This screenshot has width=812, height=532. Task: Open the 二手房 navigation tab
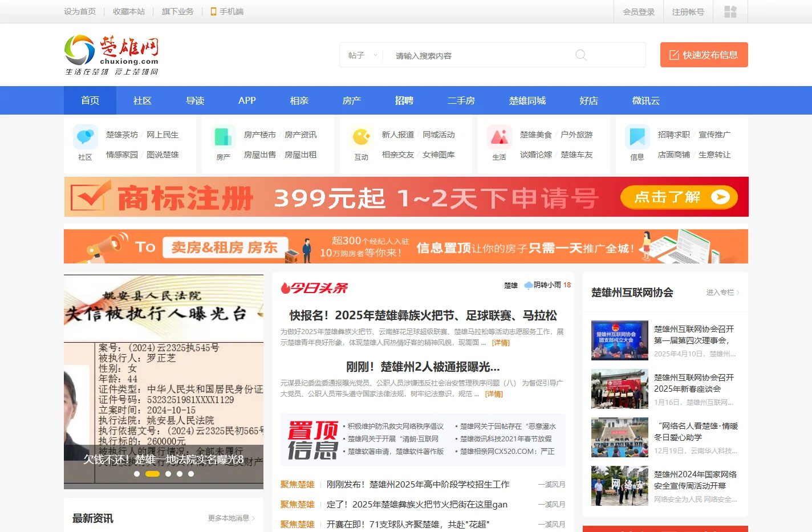461,100
